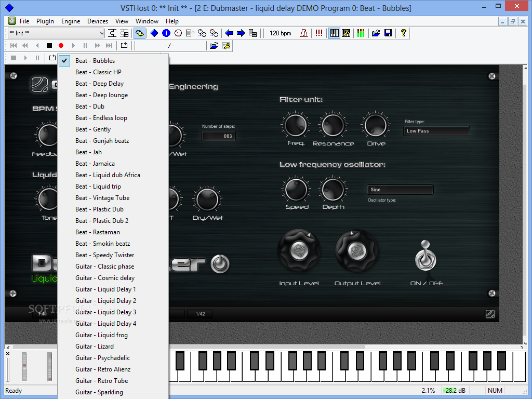This screenshot has width=532, height=399.
Task: Open the PlugIn menu
Action: 45,21
